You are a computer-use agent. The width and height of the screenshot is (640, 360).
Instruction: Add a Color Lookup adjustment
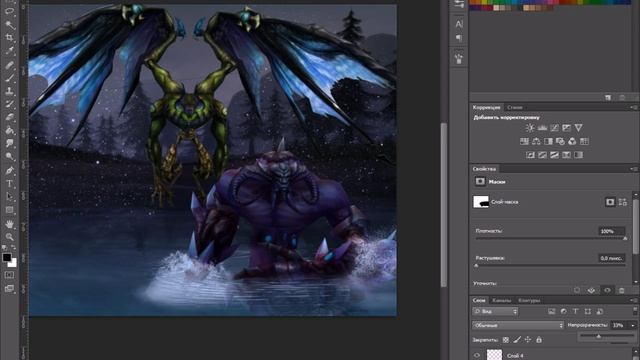click(x=584, y=141)
